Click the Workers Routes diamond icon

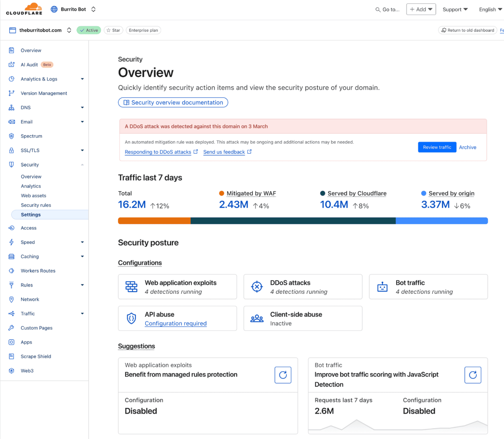[x=11, y=271]
